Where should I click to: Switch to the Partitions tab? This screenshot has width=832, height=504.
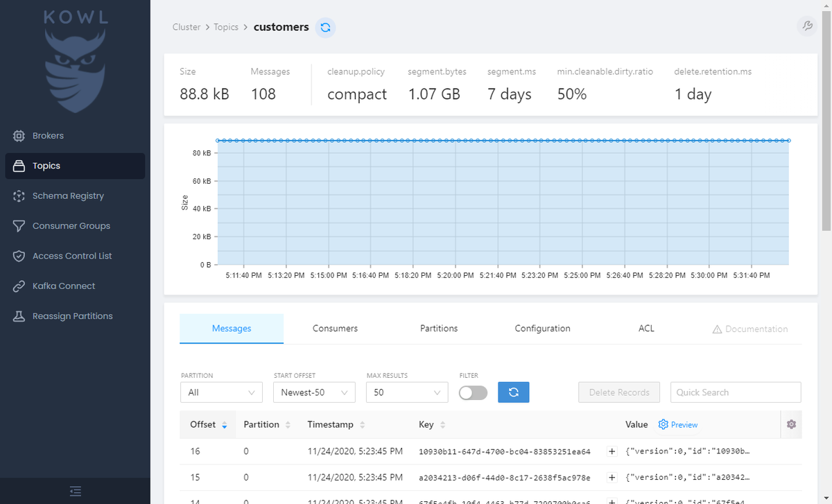(x=439, y=329)
